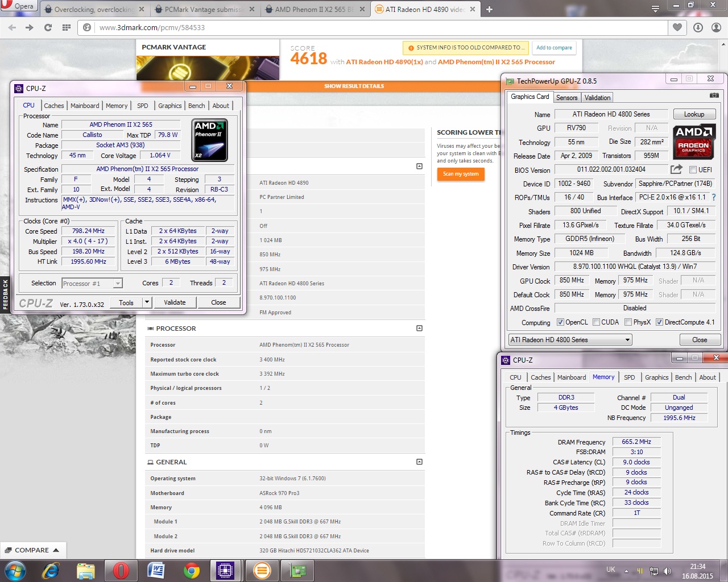The width and height of the screenshot is (728, 582).
Task: Open Google Chrome from the taskbar
Action: click(192, 570)
